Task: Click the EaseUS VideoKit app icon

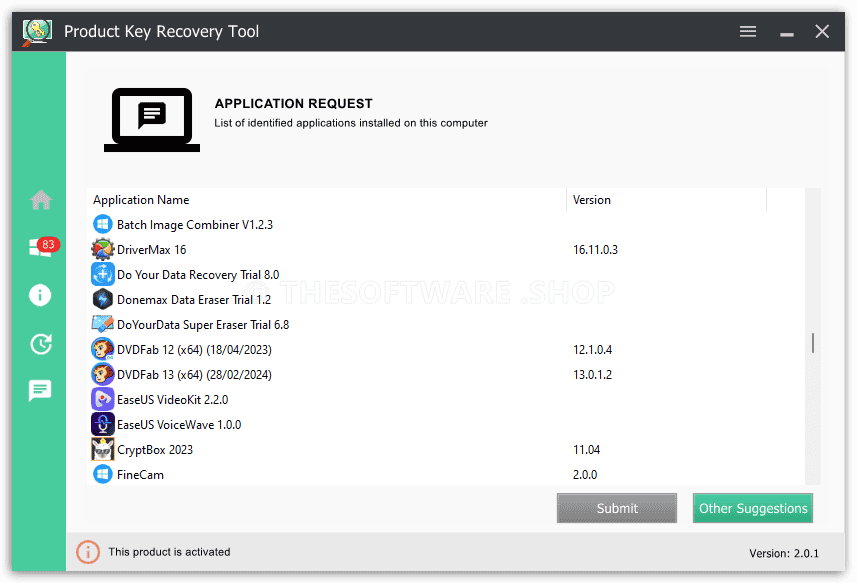Action: [103, 399]
